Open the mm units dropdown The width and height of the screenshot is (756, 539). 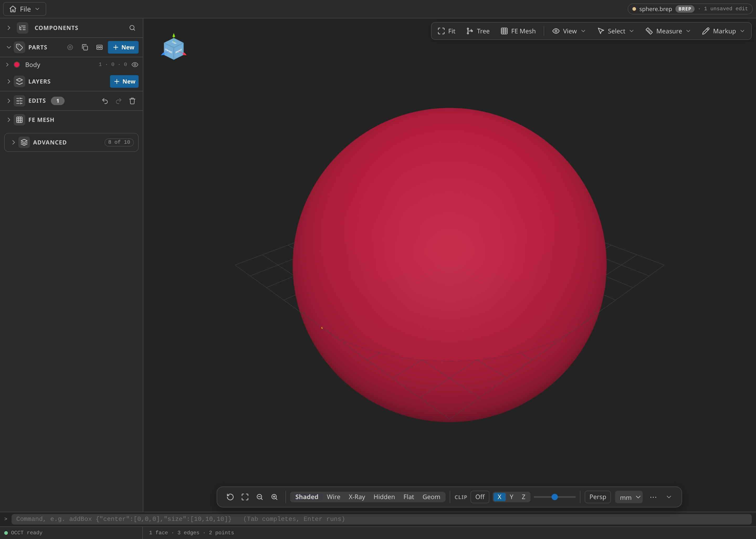629,497
